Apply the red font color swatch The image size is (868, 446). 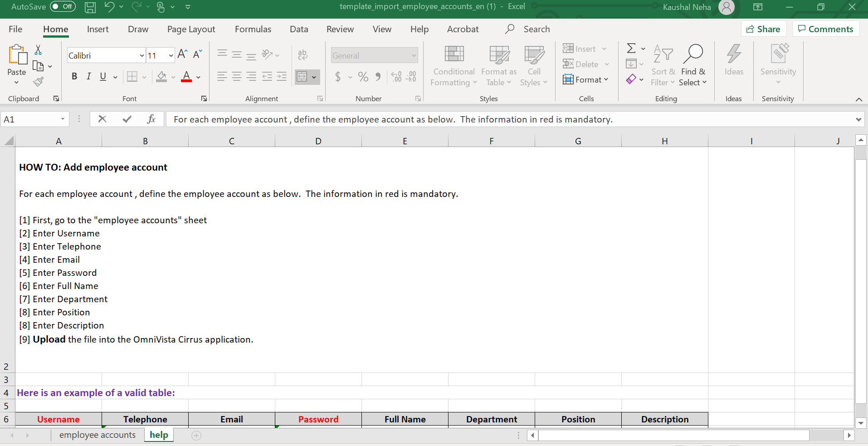click(x=186, y=76)
